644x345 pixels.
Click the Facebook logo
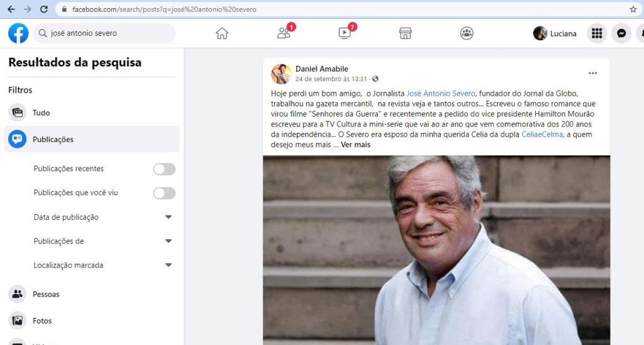click(18, 33)
